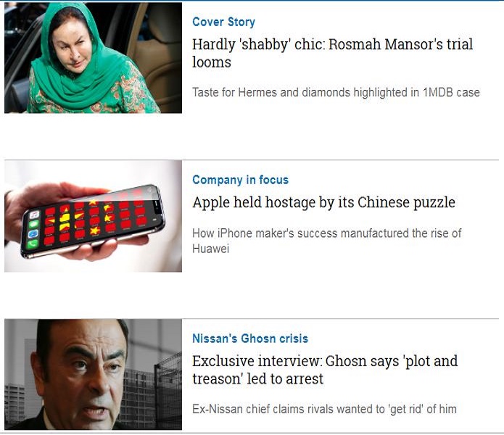
Task: Open the "Hardly 'shabby' chic" trial headline
Action: (x=332, y=53)
